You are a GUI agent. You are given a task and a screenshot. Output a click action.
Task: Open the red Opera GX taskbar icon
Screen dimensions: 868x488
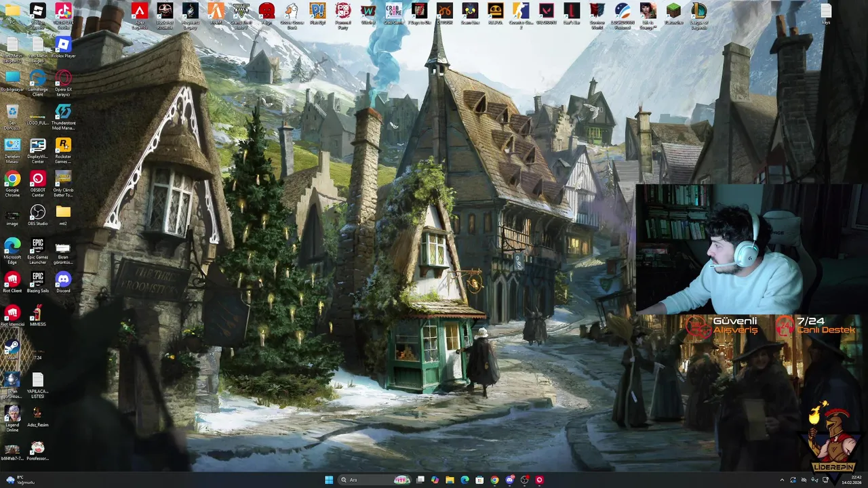coord(539,480)
